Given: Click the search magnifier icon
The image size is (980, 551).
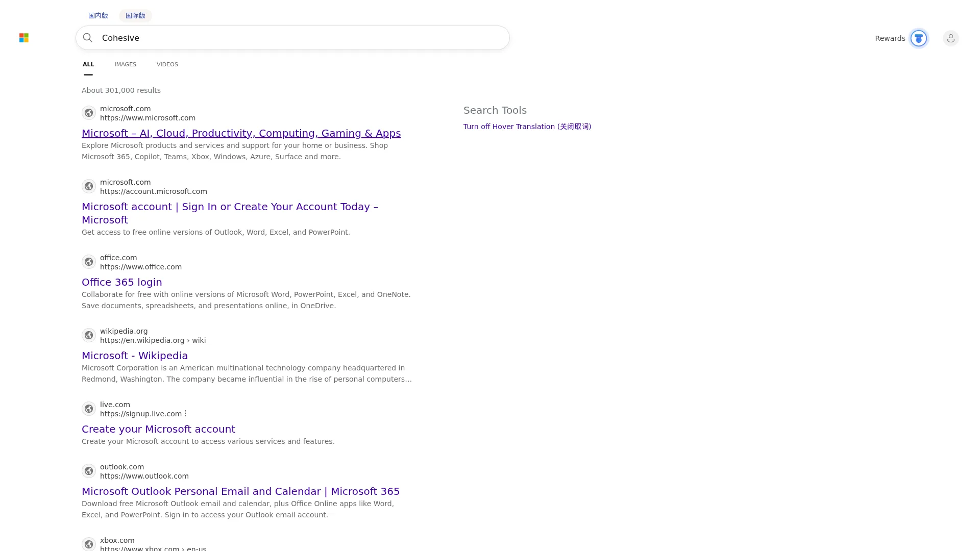Looking at the screenshot, I should point(88,38).
